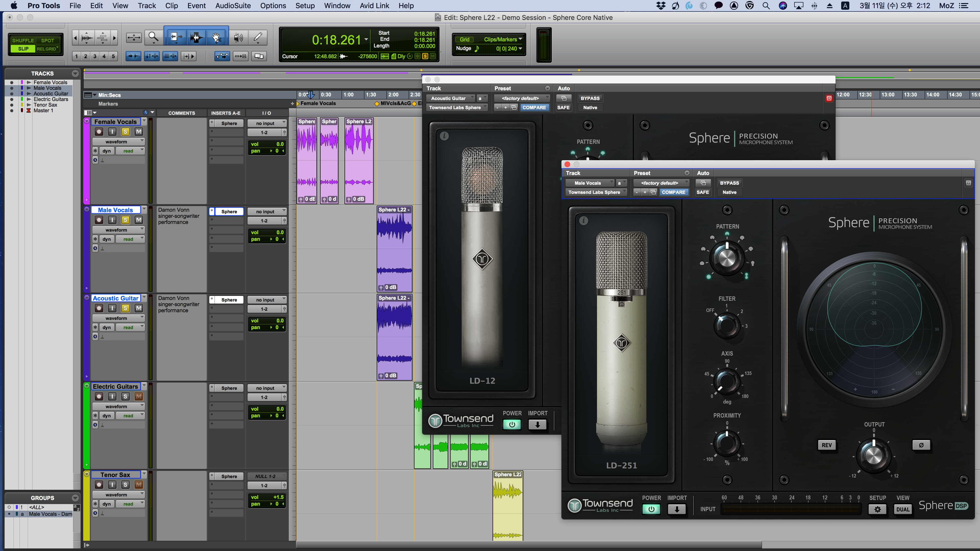Click the Male Vocals track name in TRACKS list
This screenshot has width=980, height=551.
[x=47, y=88]
